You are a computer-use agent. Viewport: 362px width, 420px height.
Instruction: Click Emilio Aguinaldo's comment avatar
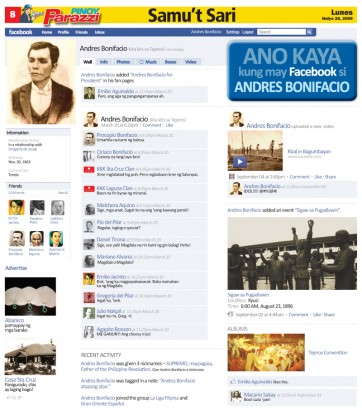coord(89,93)
